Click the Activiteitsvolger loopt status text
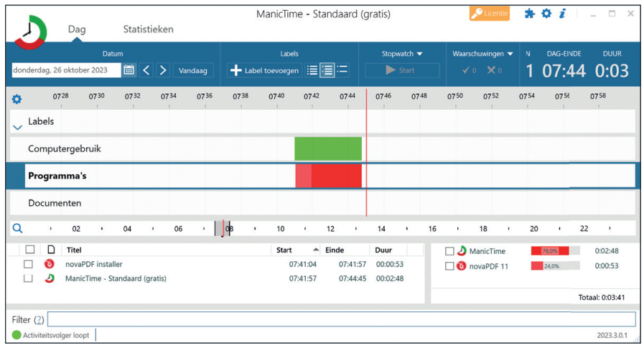The image size is (644, 348). (56, 335)
